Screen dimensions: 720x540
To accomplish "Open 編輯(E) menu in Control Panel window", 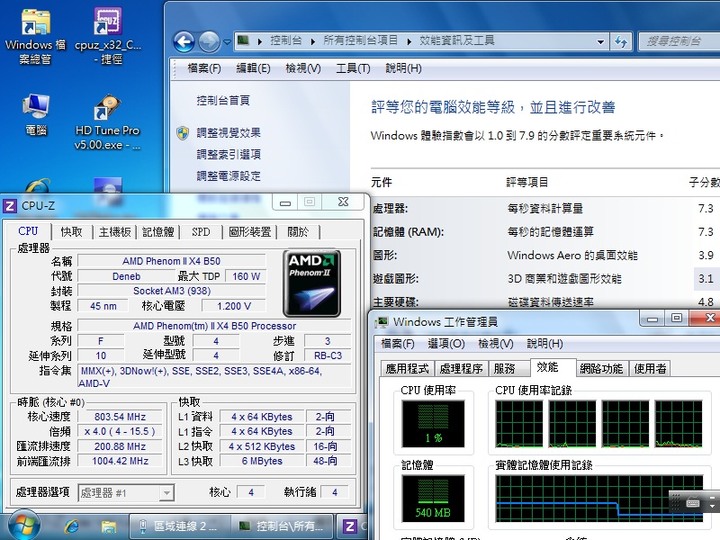I will click(x=253, y=69).
